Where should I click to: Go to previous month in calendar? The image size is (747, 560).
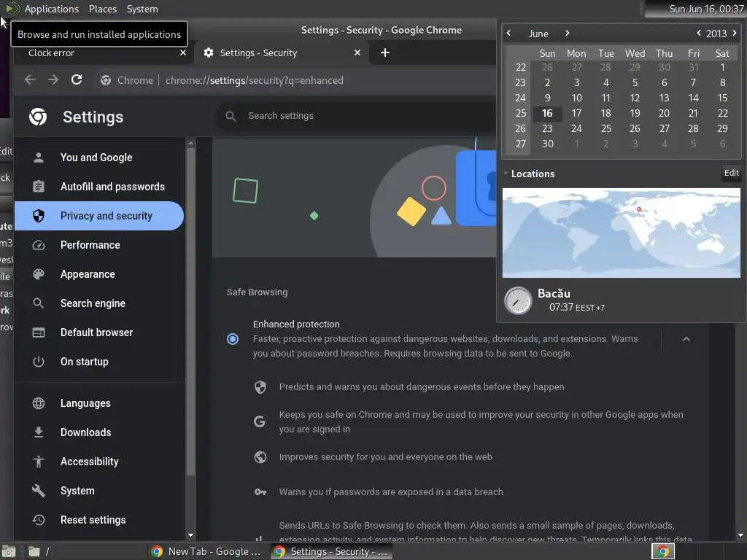508,34
